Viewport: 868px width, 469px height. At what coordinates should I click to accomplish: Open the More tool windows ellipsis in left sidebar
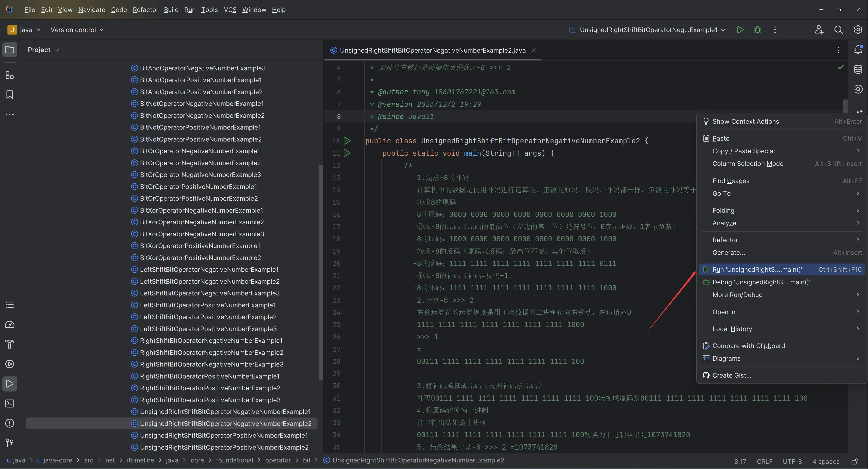tap(10, 114)
